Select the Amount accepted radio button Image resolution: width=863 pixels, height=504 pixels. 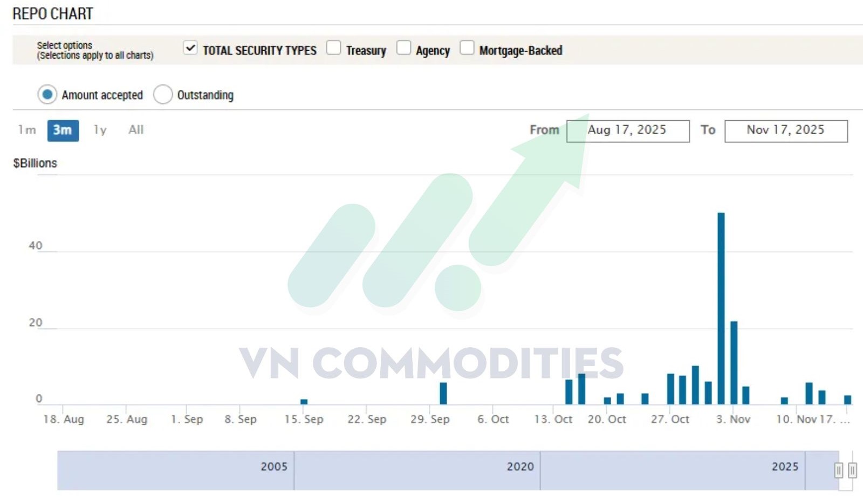tap(47, 95)
